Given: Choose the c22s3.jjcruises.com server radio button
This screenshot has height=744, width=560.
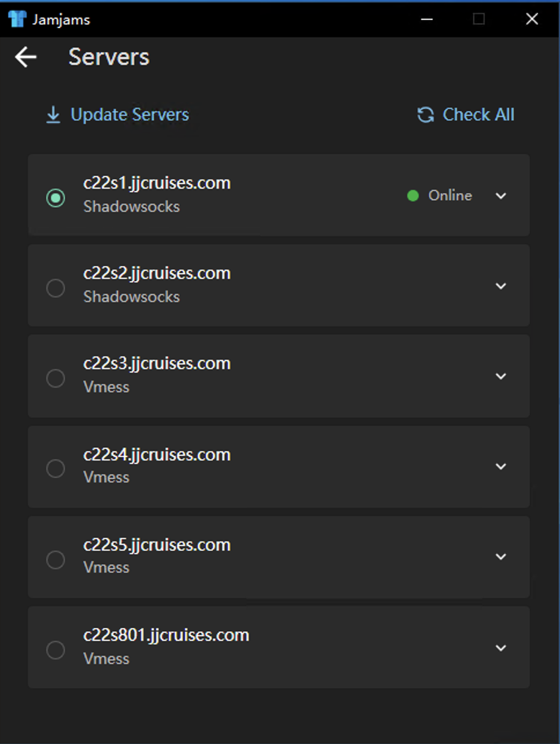Looking at the screenshot, I should click(56, 378).
